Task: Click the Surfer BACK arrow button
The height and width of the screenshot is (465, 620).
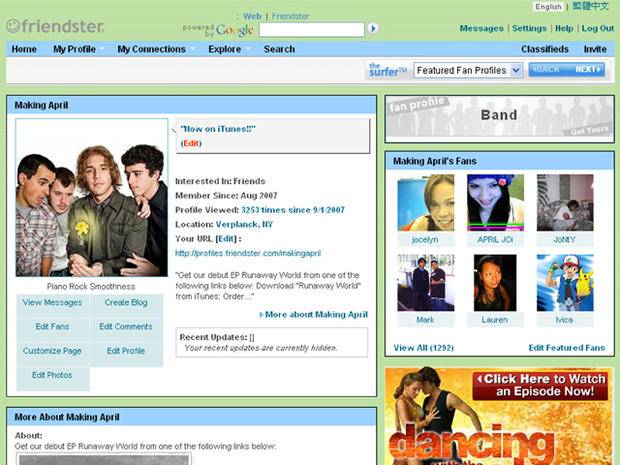Action: point(548,70)
